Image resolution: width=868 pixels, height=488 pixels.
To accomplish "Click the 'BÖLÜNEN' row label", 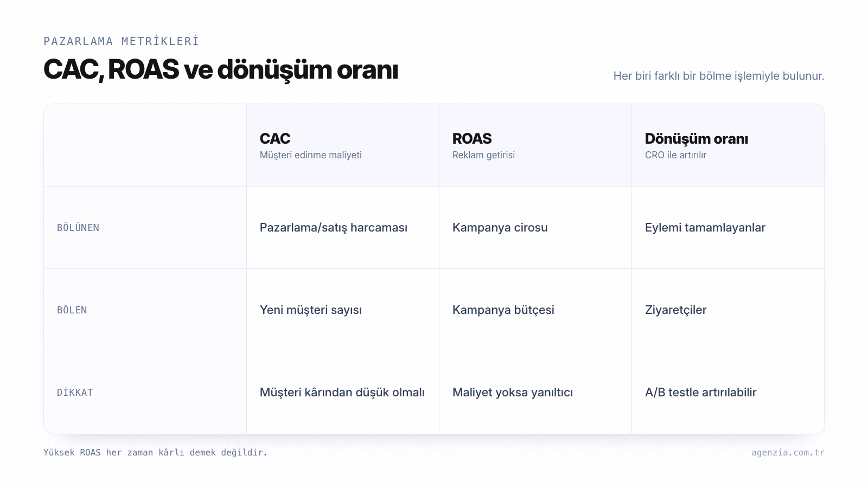I will (x=78, y=228).
